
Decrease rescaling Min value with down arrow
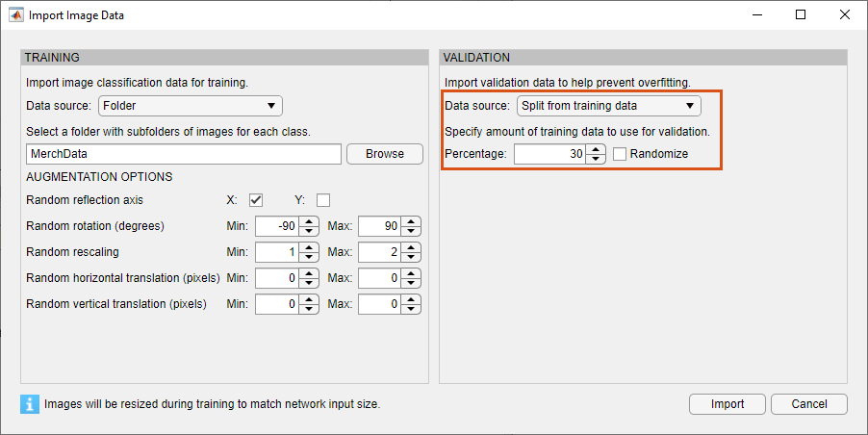click(308, 258)
